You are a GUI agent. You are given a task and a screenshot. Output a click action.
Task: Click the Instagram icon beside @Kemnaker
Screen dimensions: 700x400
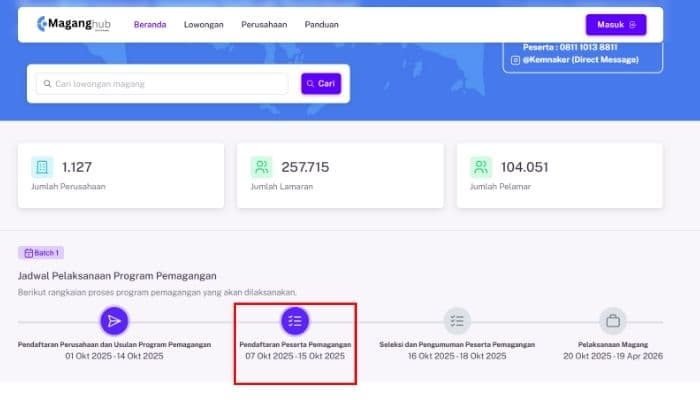point(515,60)
